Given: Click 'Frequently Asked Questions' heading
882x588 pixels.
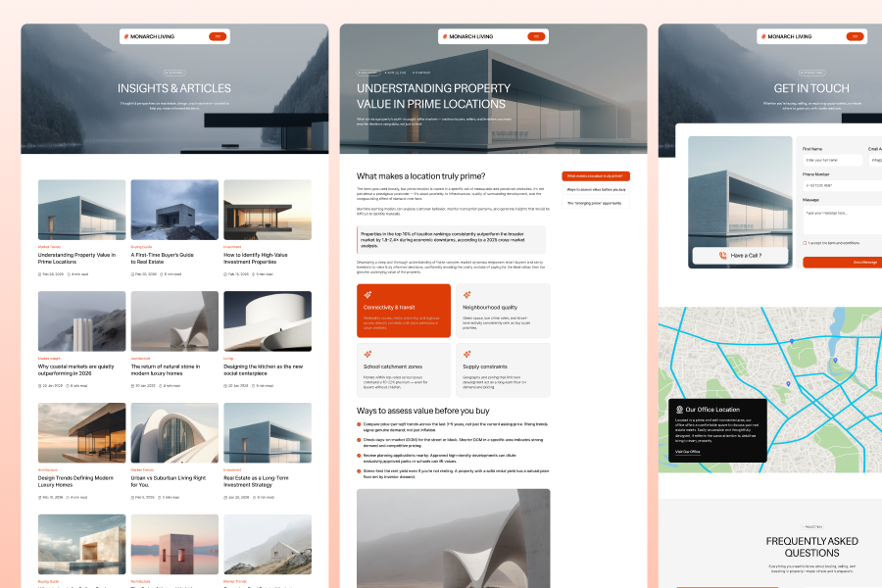Looking at the screenshot, I should coord(811,547).
